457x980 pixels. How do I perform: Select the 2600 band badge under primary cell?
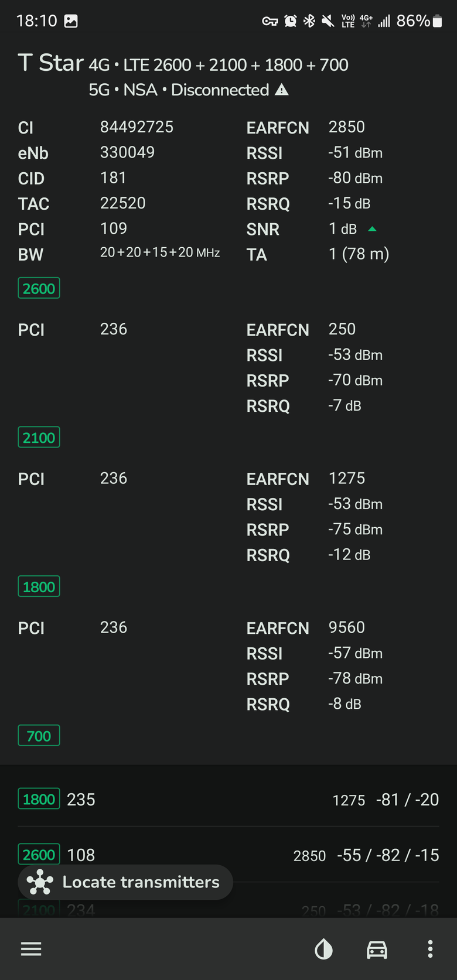pos(39,288)
